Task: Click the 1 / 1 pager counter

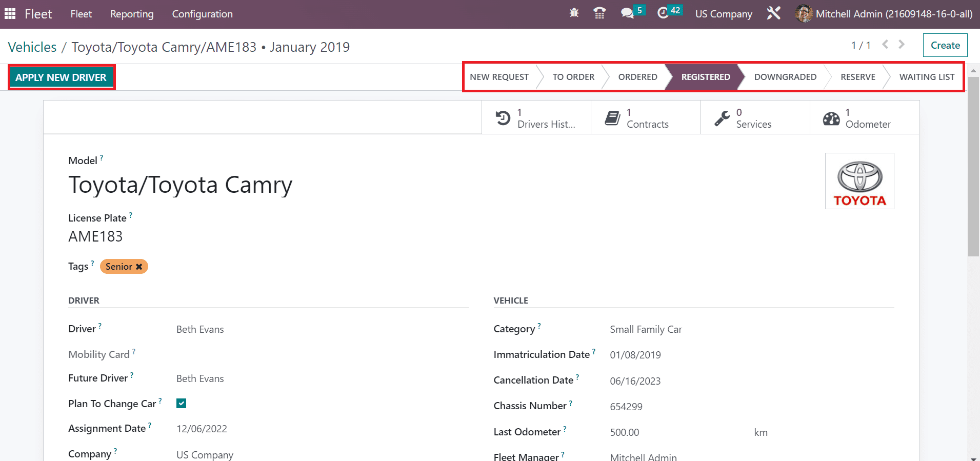Action: (x=861, y=45)
